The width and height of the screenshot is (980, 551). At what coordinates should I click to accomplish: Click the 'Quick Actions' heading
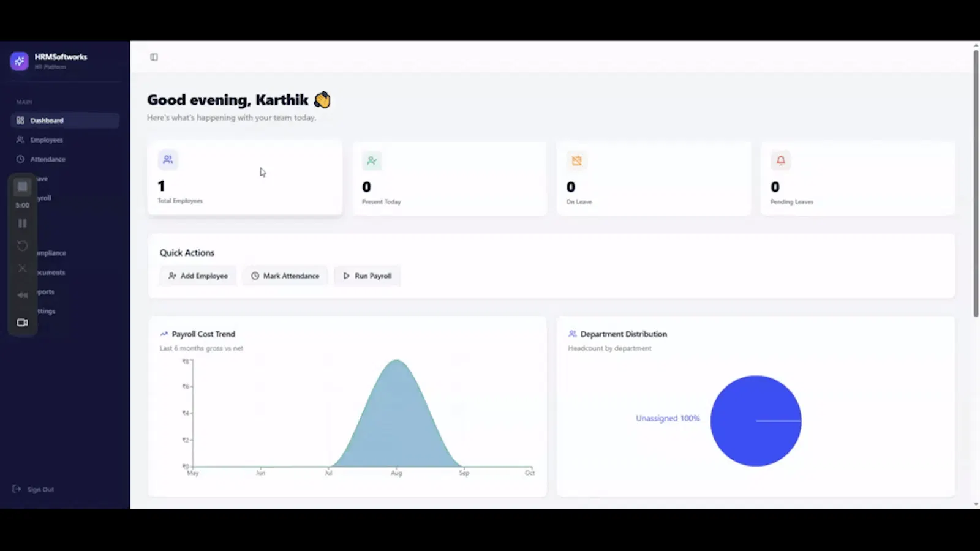click(187, 253)
